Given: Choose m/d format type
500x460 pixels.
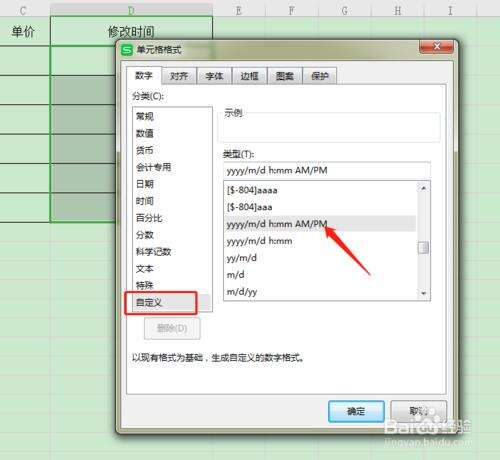Looking at the screenshot, I should 320,275.
